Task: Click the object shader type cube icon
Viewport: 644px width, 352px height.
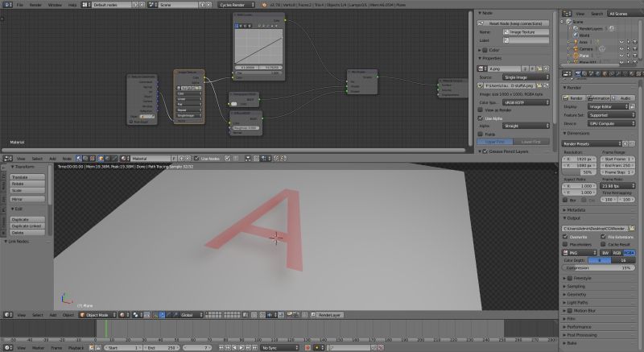Action: pos(101,159)
